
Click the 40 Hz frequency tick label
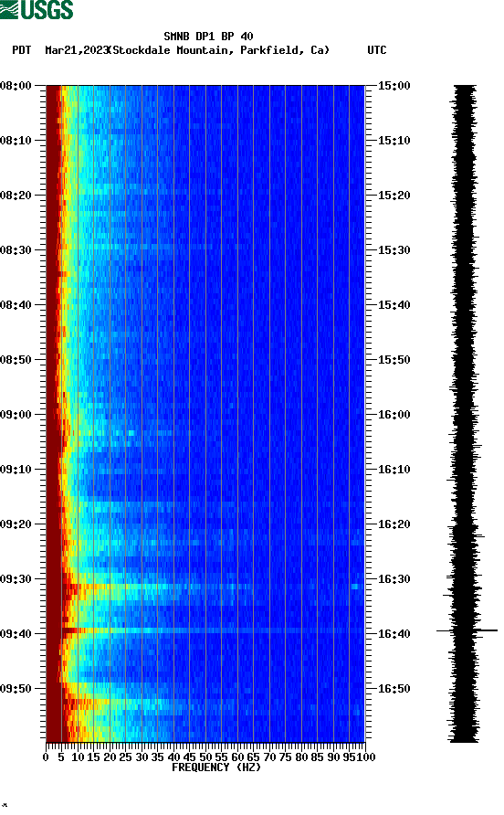coord(173,757)
